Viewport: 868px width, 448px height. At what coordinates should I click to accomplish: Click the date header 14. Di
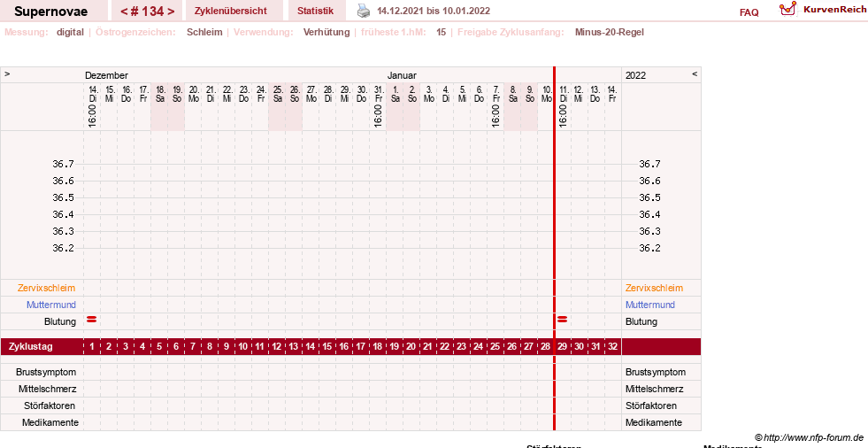point(92,94)
